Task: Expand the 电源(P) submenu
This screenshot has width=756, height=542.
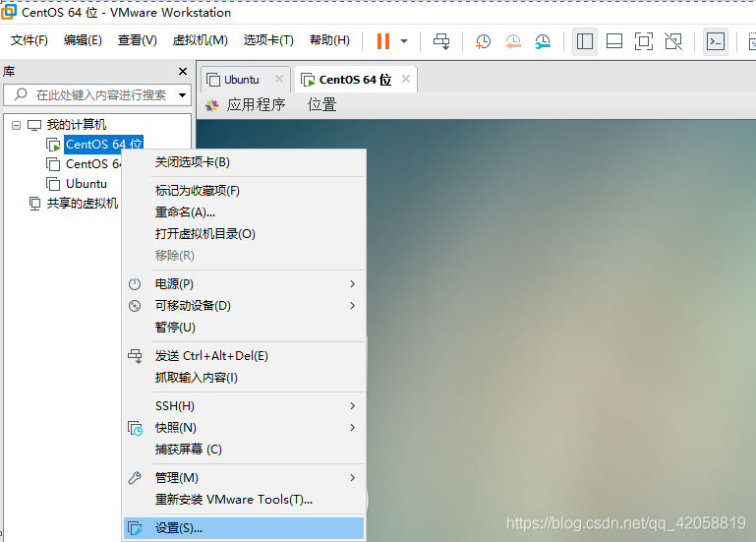Action: [244, 284]
